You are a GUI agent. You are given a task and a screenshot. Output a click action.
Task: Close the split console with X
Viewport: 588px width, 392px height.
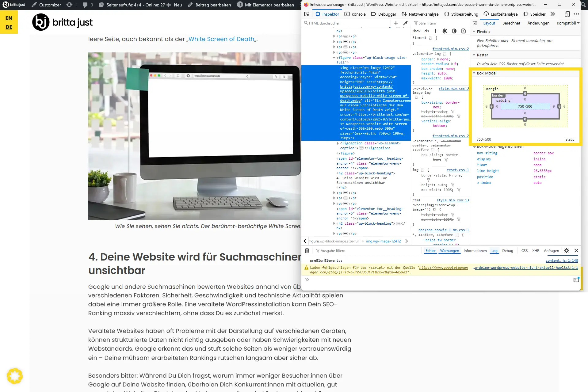tap(576, 251)
